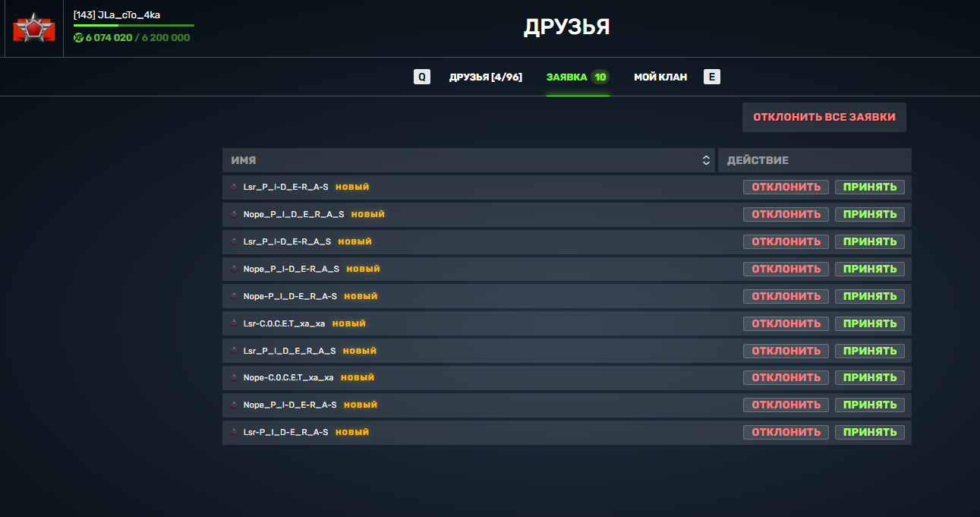Click the Q hotkey badge left of the tabs
Screen dimensions: 980x517
(422, 77)
